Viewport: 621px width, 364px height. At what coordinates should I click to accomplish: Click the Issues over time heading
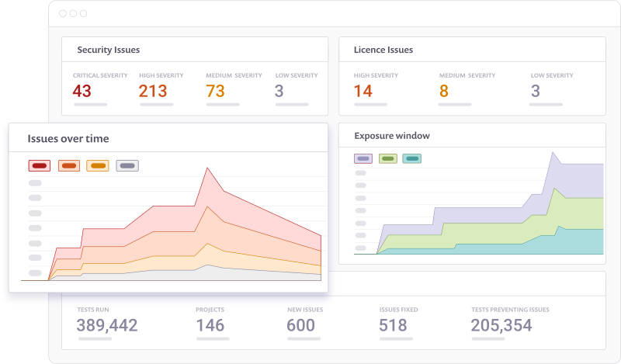point(68,139)
